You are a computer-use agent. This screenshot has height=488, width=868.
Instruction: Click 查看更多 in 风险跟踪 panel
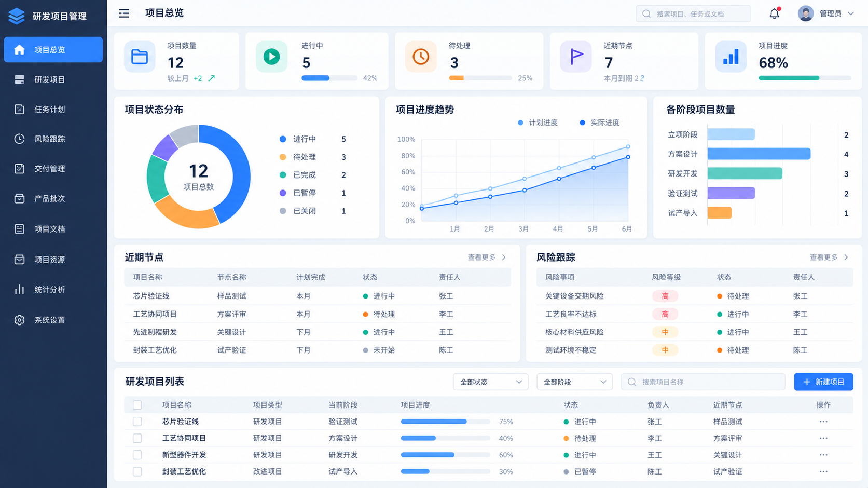pos(829,257)
